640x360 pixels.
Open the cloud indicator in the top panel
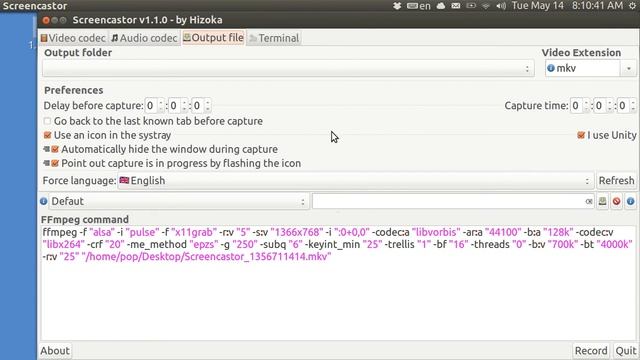coord(441,6)
